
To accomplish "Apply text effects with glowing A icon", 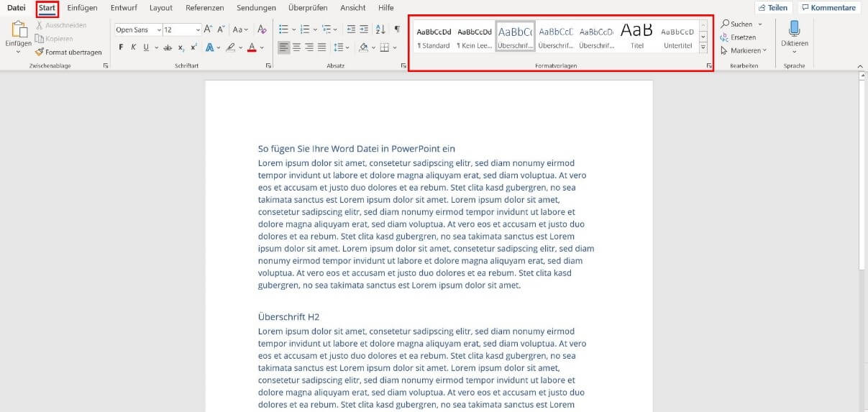I will [209, 47].
